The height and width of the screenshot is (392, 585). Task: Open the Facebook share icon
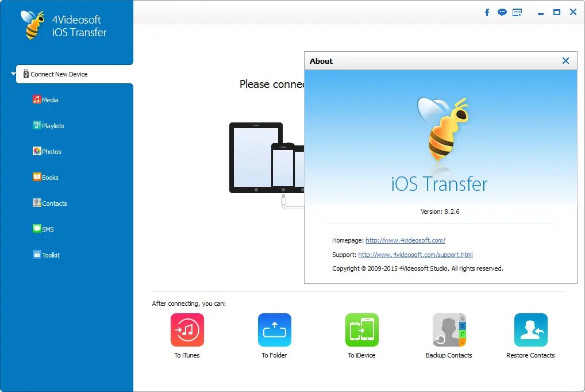[x=487, y=13]
